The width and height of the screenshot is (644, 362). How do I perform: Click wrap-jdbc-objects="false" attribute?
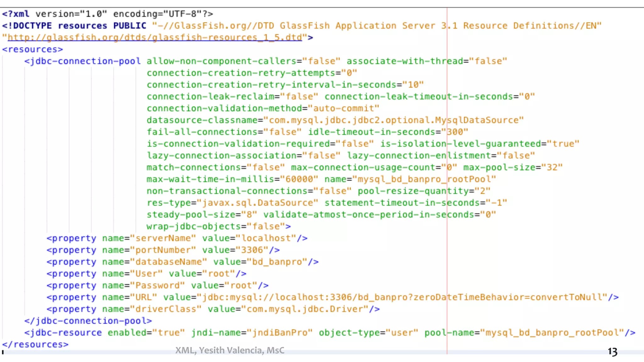(215, 227)
